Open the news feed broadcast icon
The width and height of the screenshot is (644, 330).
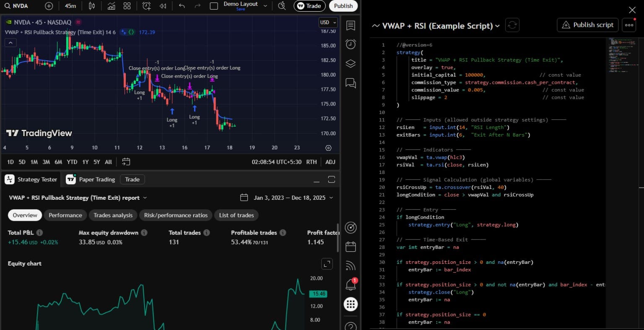coord(351,266)
